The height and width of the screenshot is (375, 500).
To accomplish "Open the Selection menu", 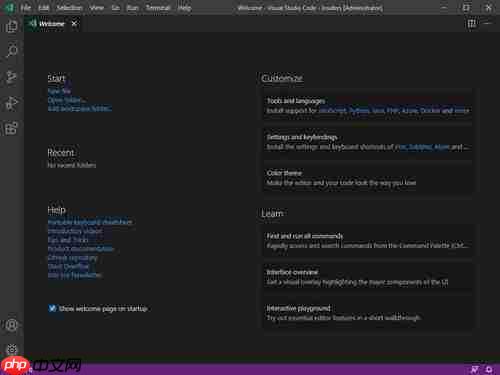I will click(69, 8).
